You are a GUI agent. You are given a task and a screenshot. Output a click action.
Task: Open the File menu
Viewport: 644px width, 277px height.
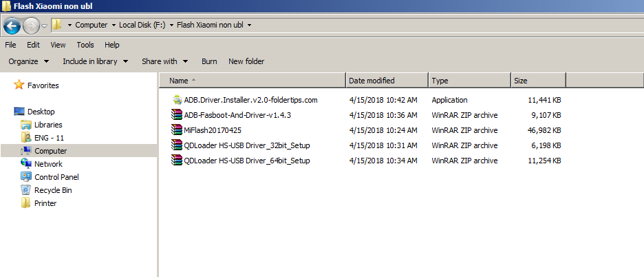click(11, 45)
